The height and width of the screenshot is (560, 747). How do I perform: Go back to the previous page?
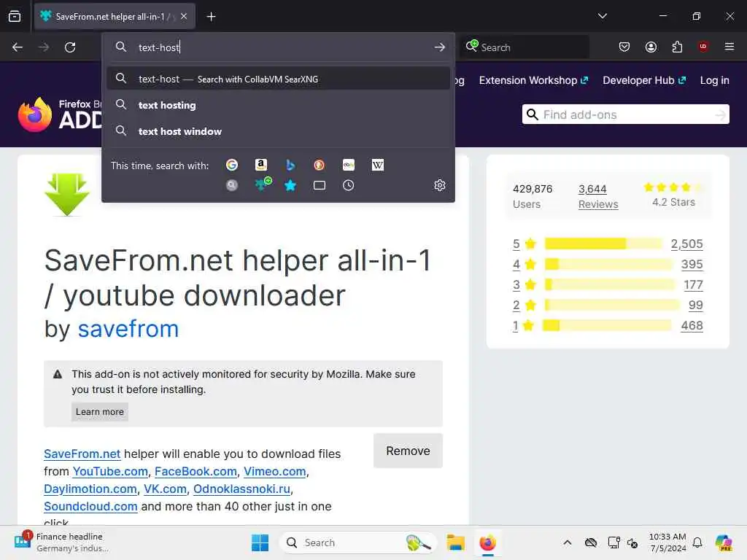18,47
